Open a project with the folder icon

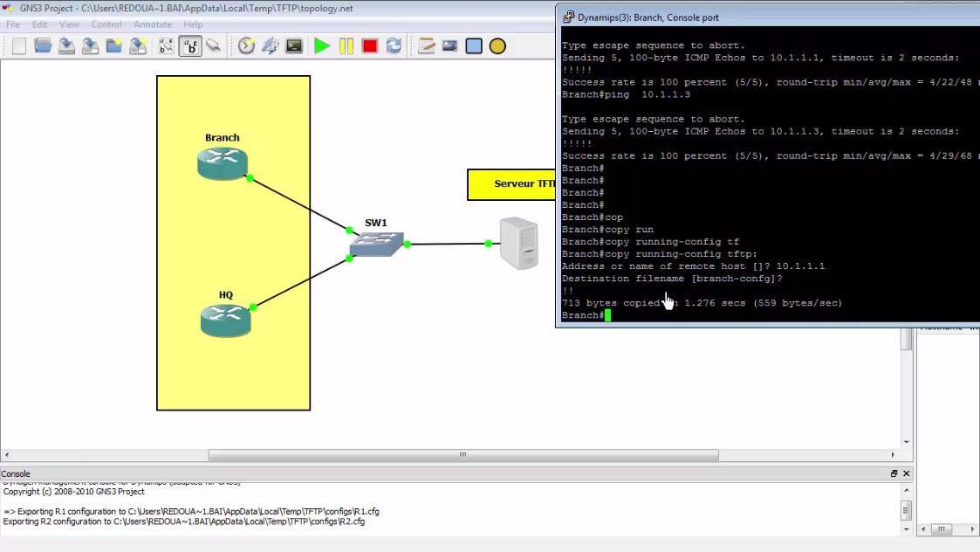[x=43, y=45]
